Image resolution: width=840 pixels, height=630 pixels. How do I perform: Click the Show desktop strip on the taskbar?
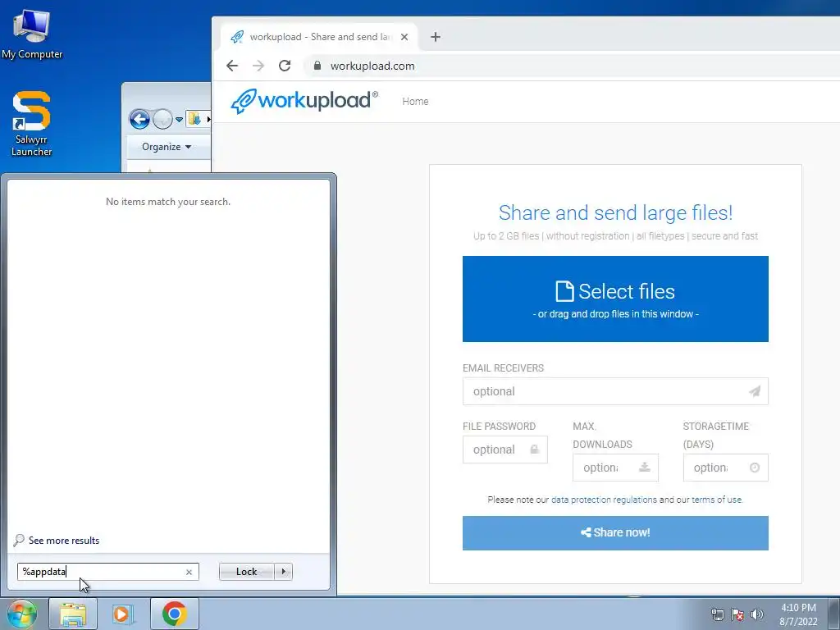click(834, 614)
